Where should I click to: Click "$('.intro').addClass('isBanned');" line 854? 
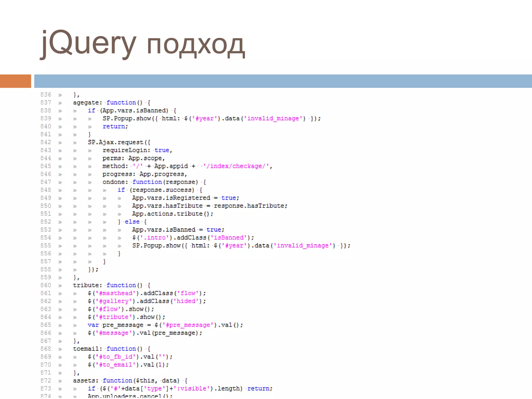(193, 238)
